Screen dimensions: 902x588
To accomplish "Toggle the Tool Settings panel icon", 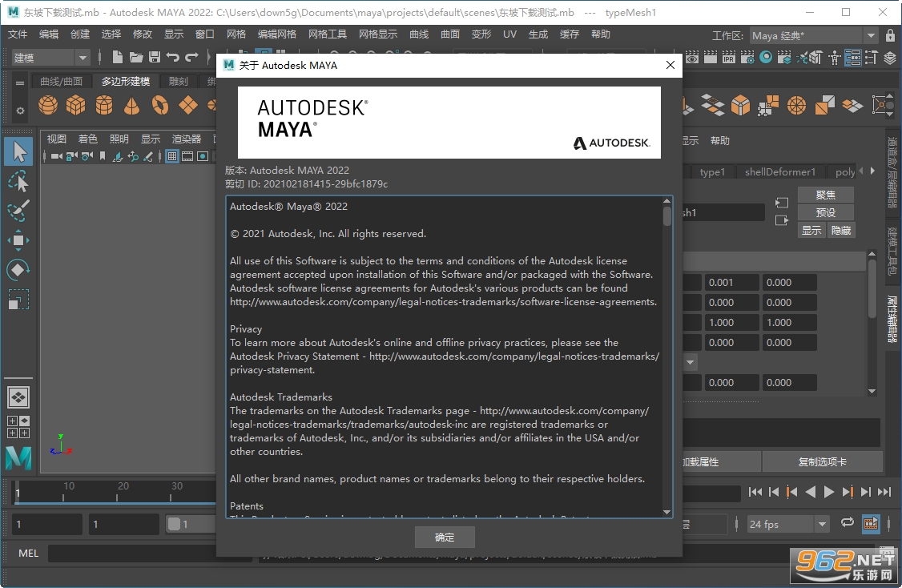I will tap(871, 57).
